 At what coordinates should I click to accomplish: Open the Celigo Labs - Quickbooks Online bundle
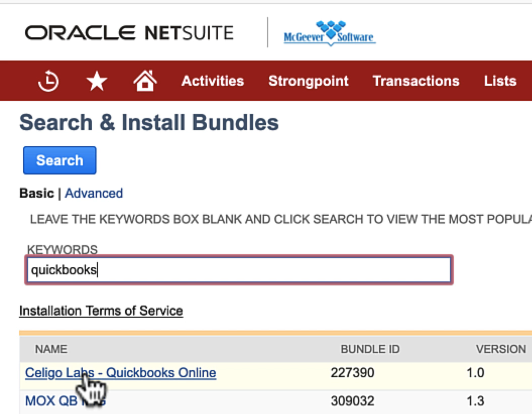121,373
